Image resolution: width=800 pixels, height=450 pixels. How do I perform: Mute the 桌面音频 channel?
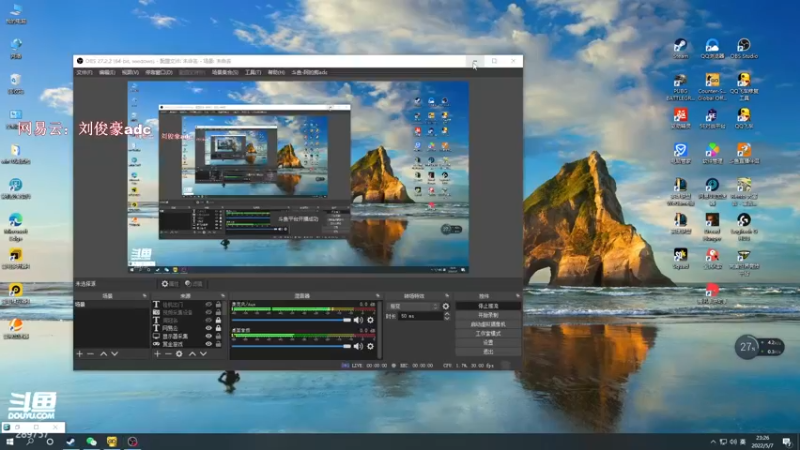click(x=358, y=346)
